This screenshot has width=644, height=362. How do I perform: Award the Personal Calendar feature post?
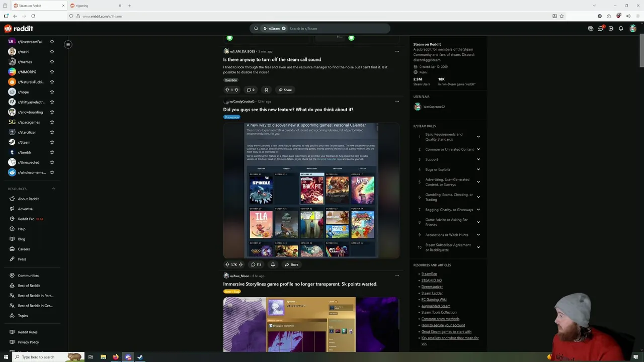pos(273,264)
